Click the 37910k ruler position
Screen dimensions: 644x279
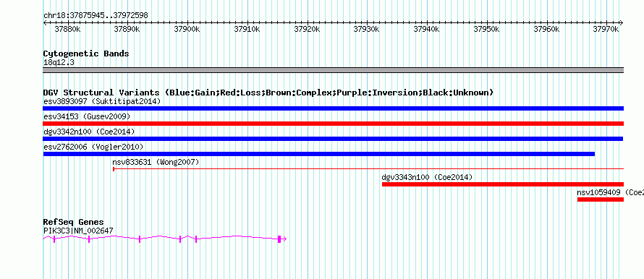pyautogui.click(x=247, y=29)
